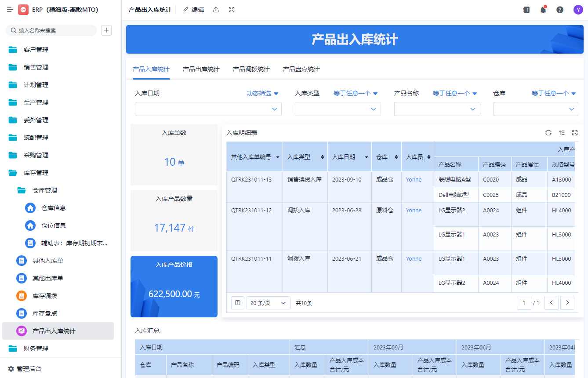Click the 编辑 pencil button

pyautogui.click(x=193, y=10)
